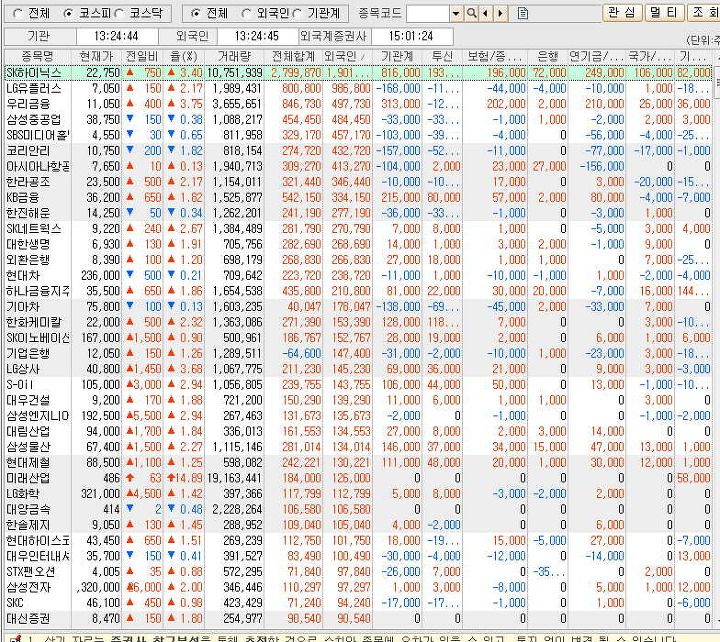Click the 멀티 button
720x642 pixels.
coord(664,12)
